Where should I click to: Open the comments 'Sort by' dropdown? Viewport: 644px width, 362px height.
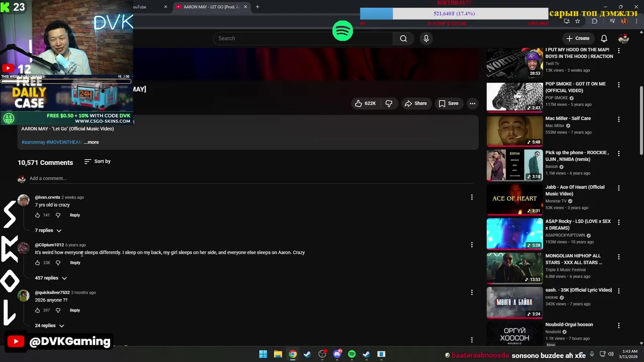coord(97,161)
